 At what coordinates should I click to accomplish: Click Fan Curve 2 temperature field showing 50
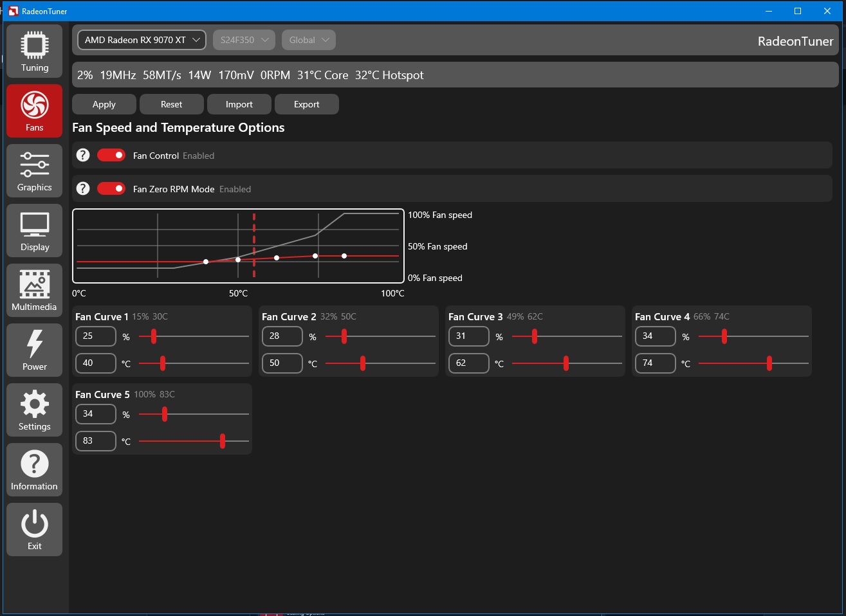[282, 363]
